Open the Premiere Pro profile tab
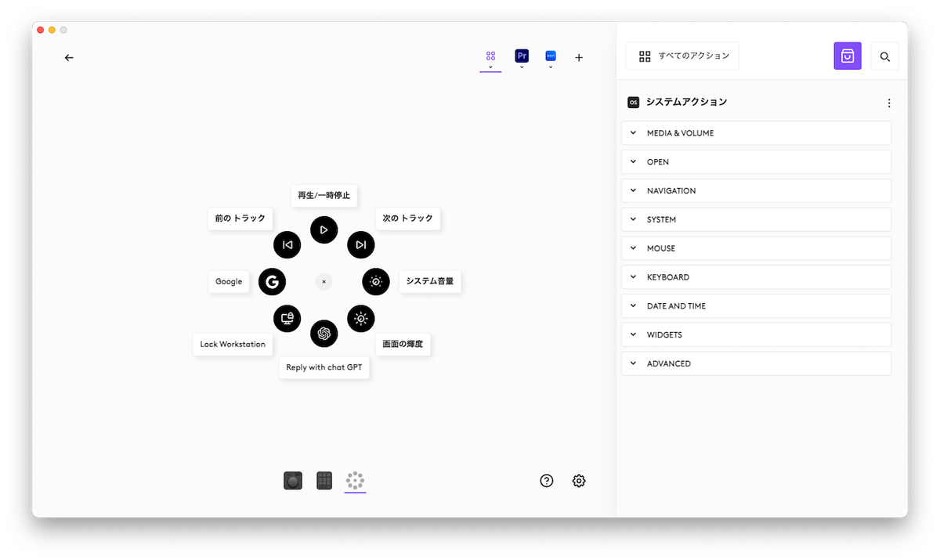The width and height of the screenshot is (940, 560). tap(521, 56)
